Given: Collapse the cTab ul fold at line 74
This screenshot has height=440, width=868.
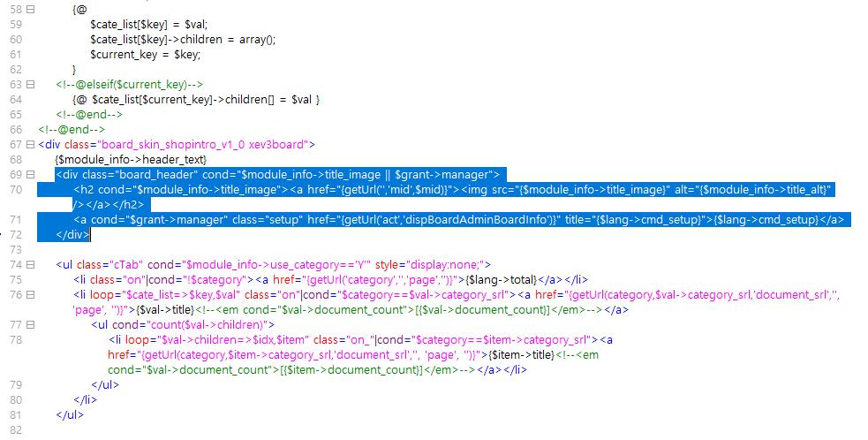Looking at the screenshot, I should coord(30,265).
